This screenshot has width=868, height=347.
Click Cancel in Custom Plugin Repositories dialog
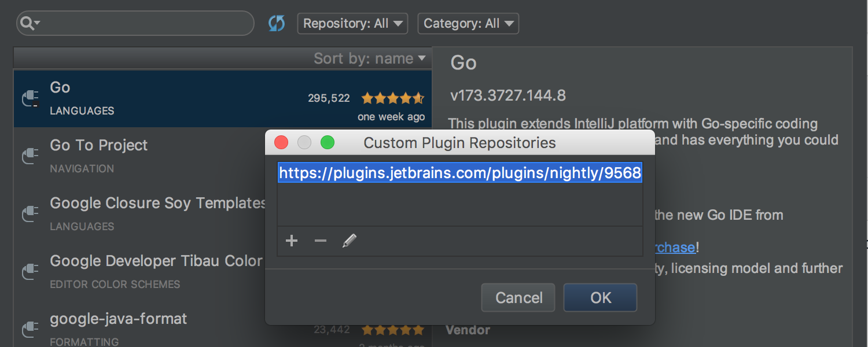pyautogui.click(x=518, y=297)
